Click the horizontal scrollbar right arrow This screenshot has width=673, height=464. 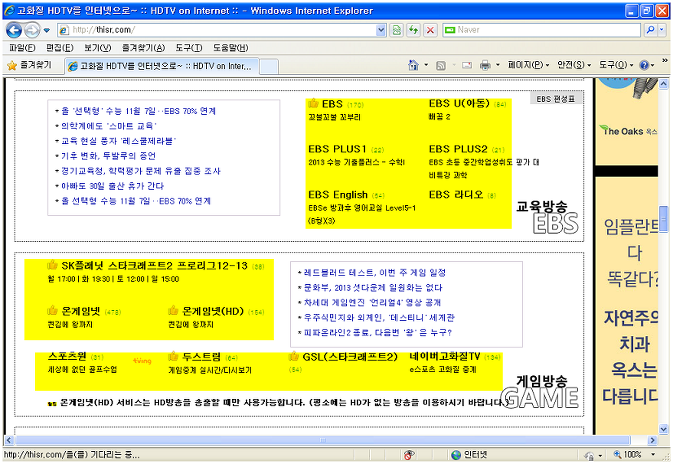(x=652, y=440)
